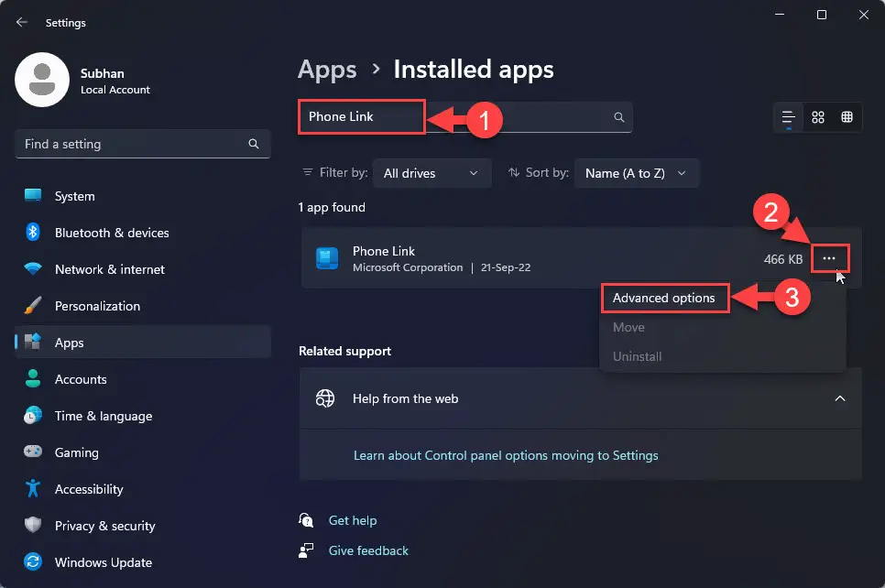The image size is (885, 588).
Task: Click the 1 app found text
Action: pyautogui.click(x=332, y=207)
